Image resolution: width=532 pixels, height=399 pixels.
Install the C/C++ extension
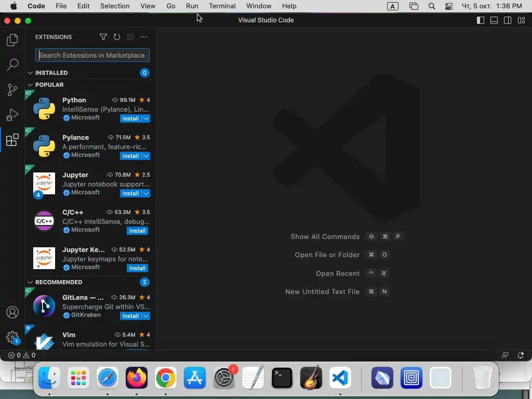point(137,231)
